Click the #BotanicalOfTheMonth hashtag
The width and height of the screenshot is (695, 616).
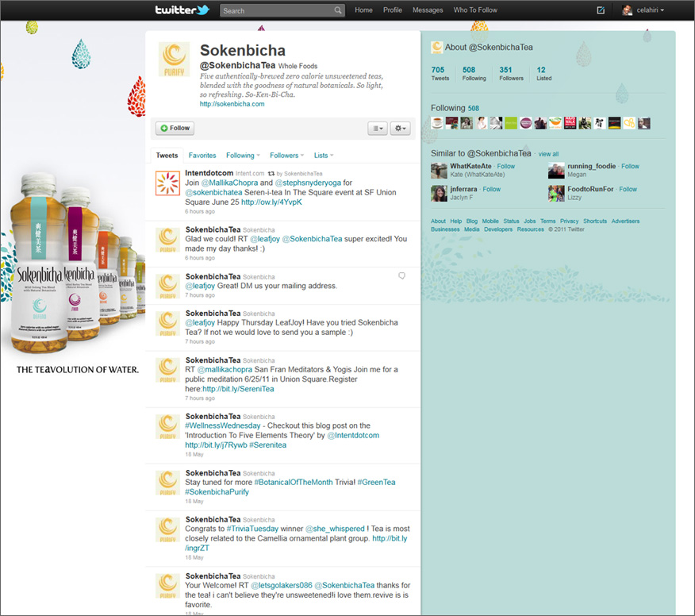[293, 482]
